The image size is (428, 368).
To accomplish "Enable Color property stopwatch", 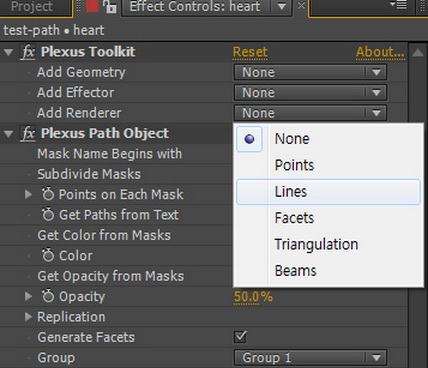I will [48, 255].
